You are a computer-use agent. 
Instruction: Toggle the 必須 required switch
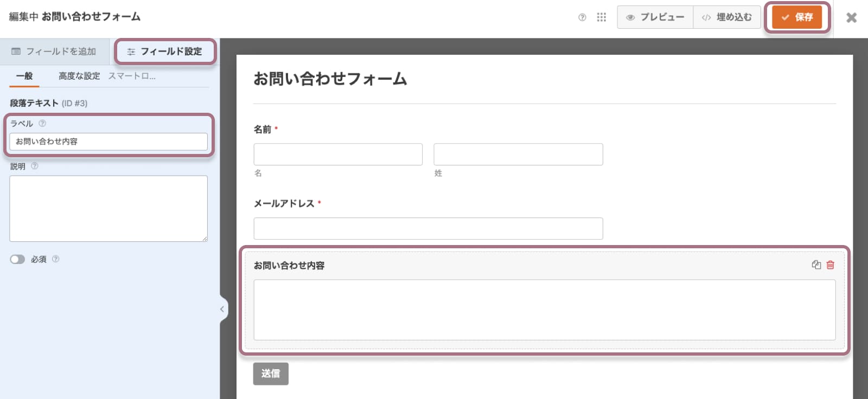tap(17, 260)
